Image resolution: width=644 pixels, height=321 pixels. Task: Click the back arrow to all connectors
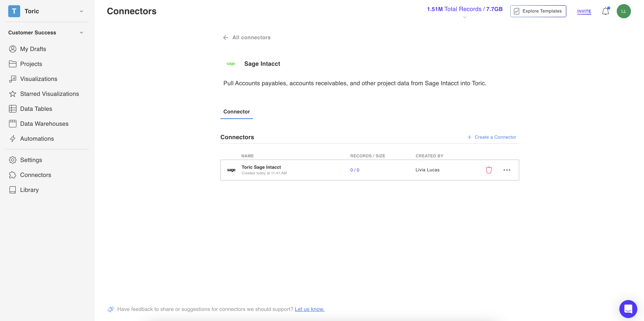tap(225, 38)
